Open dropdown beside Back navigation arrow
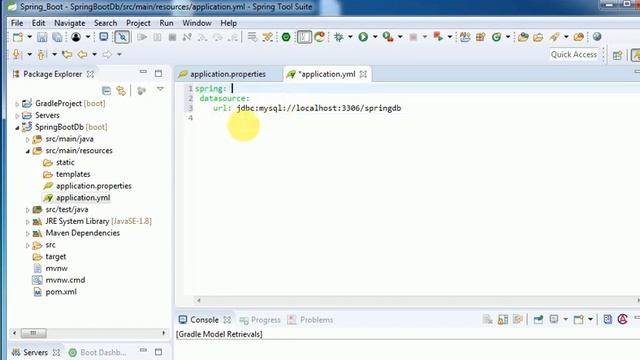The height and width of the screenshot is (360, 640). 94,54
